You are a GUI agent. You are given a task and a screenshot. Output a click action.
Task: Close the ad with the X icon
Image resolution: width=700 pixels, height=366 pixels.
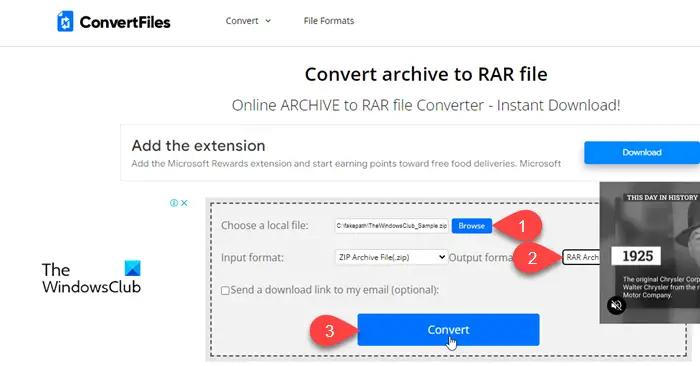click(x=184, y=203)
